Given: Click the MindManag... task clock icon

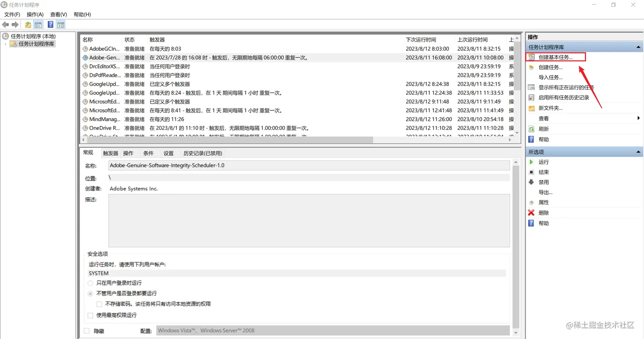Looking at the screenshot, I should 85,119.
